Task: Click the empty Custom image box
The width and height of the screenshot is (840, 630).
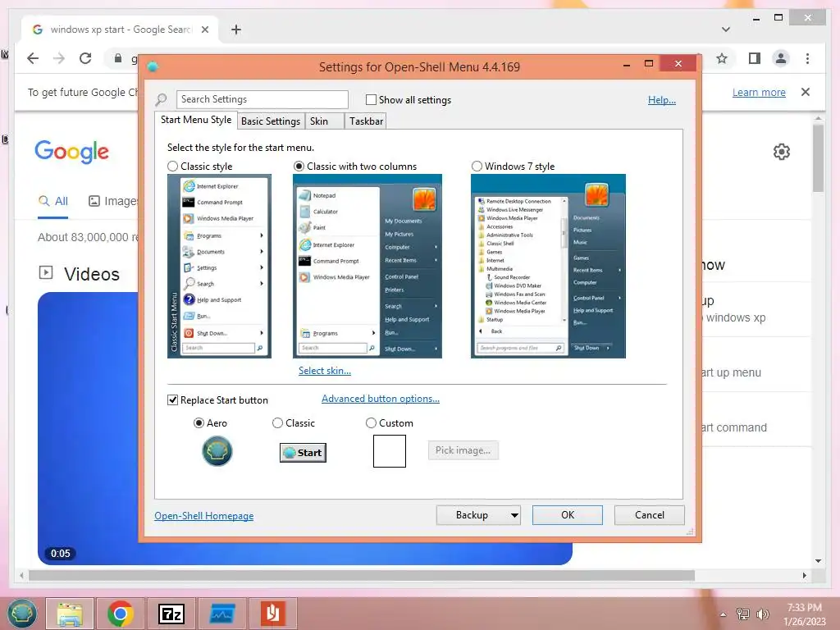Action: point(390,451)
